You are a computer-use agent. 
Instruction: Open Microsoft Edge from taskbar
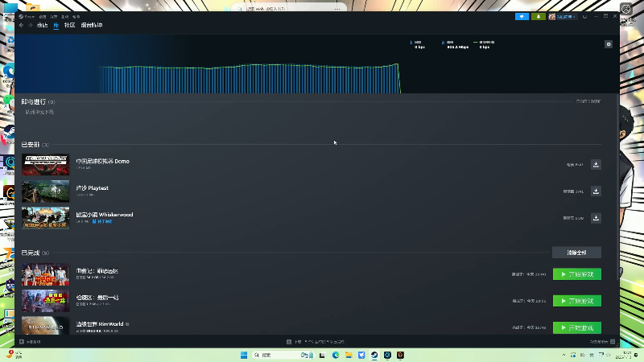point(336,355)
